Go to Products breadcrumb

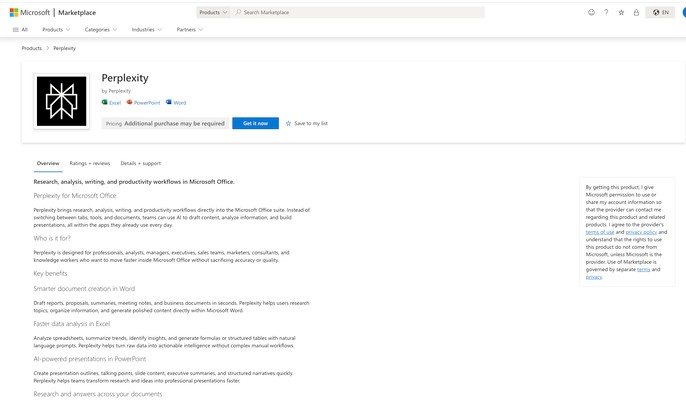click(32, 48)
